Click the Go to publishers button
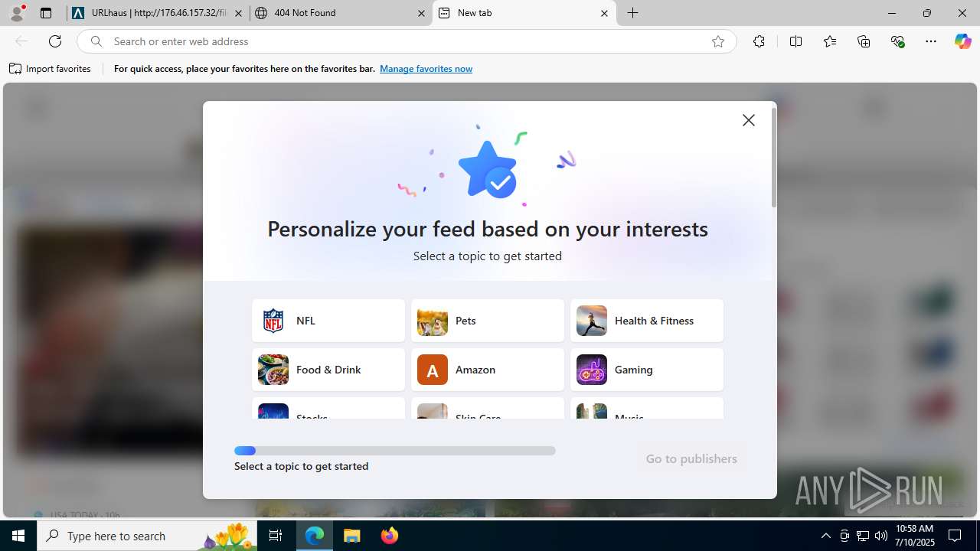The image size is (980, 551). click(x=691, y=458)
